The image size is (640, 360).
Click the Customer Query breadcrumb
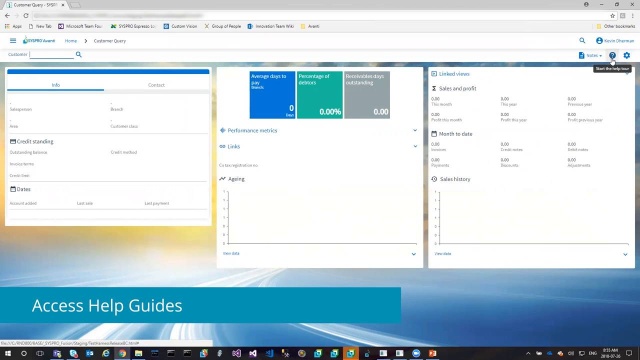(110, 41)
